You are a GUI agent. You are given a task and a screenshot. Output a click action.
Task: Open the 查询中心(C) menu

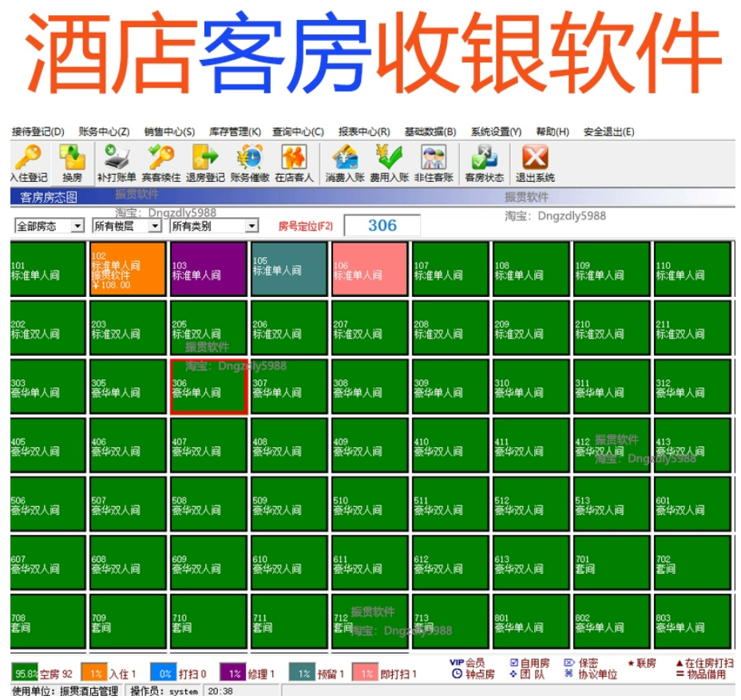coord(298,132)
